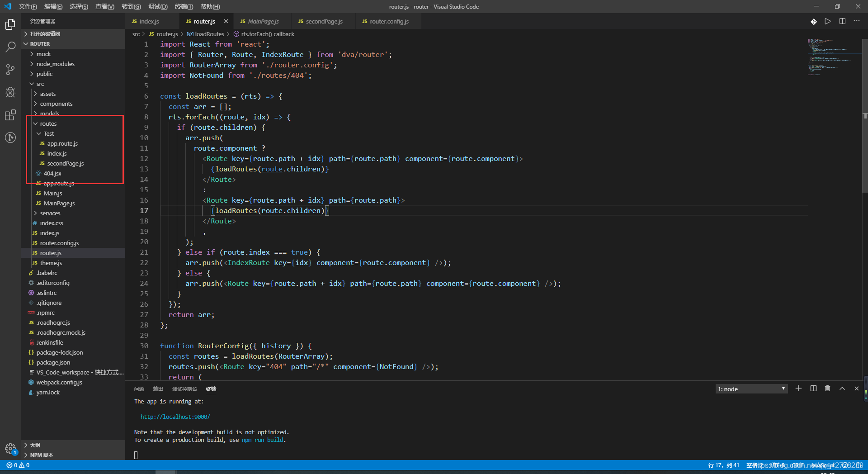Screen dimensions: 868x474
Task: Expand the public folder
Action: 74,74
